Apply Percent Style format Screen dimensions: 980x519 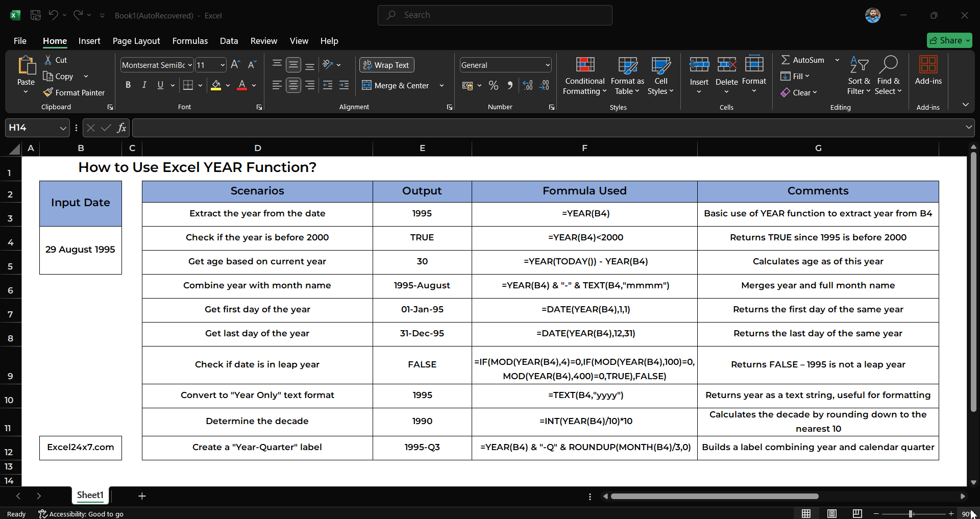point(494,85)
